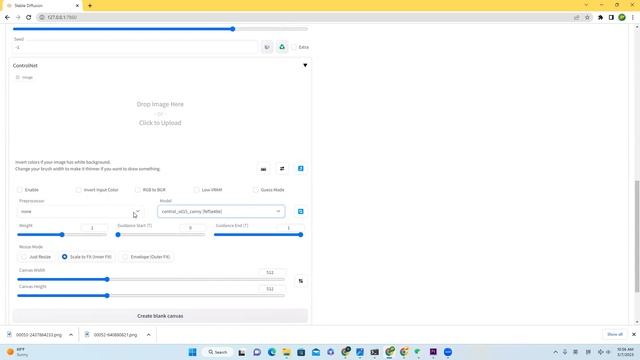Image resolution: width=640 pixels, height=360 pixels.
Task: Click the mirror/swap arrows icon under image area
Action: point(282,169)
